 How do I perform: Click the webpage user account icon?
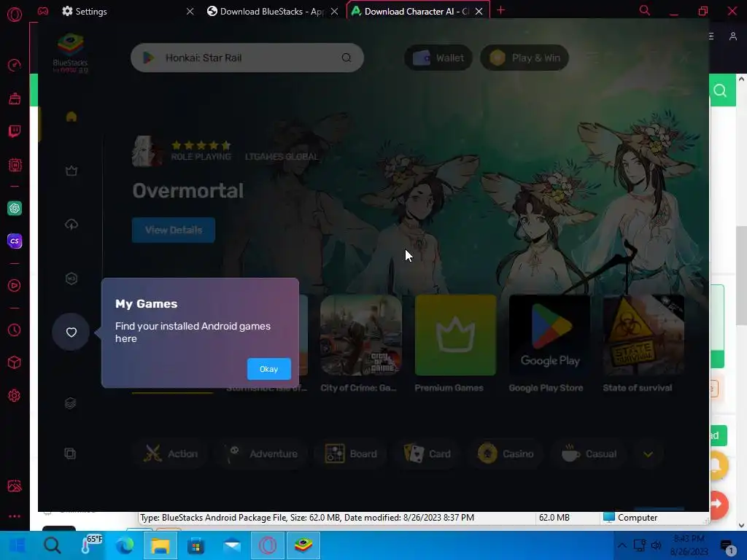[x=733, y=36]
